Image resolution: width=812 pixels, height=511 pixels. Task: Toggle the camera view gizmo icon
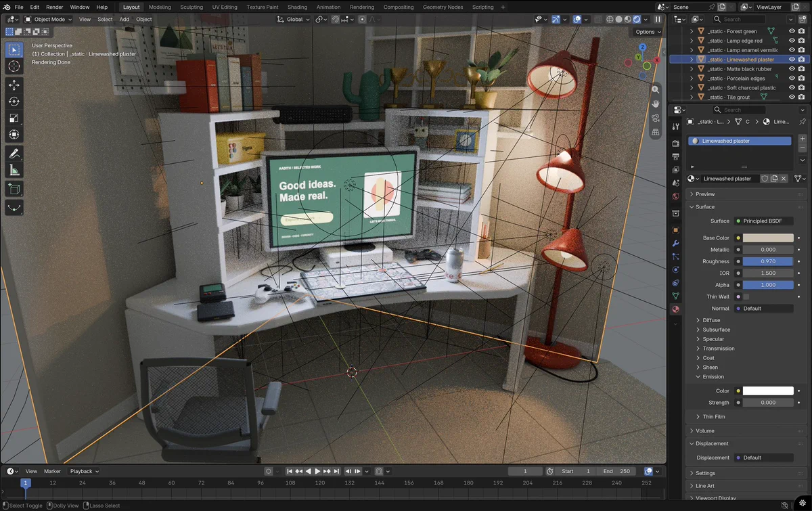point(655,118)
